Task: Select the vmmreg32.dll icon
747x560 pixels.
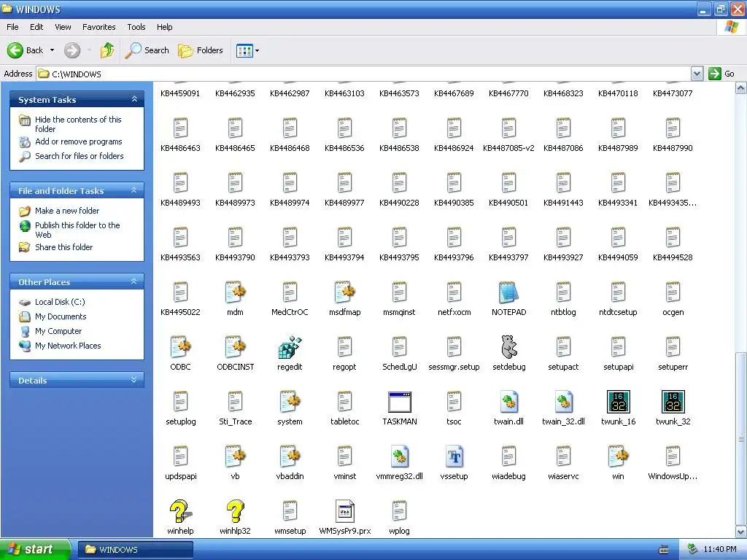Action: point(399,456)
